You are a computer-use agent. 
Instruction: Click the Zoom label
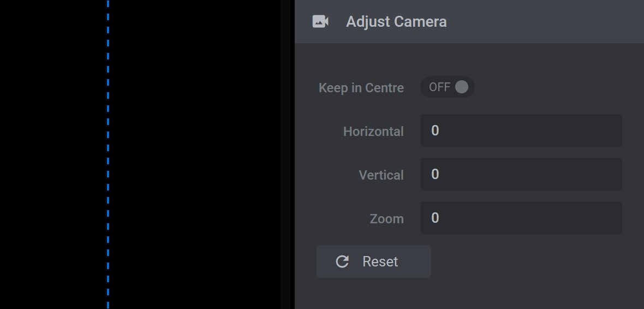(x=386, y=218)
